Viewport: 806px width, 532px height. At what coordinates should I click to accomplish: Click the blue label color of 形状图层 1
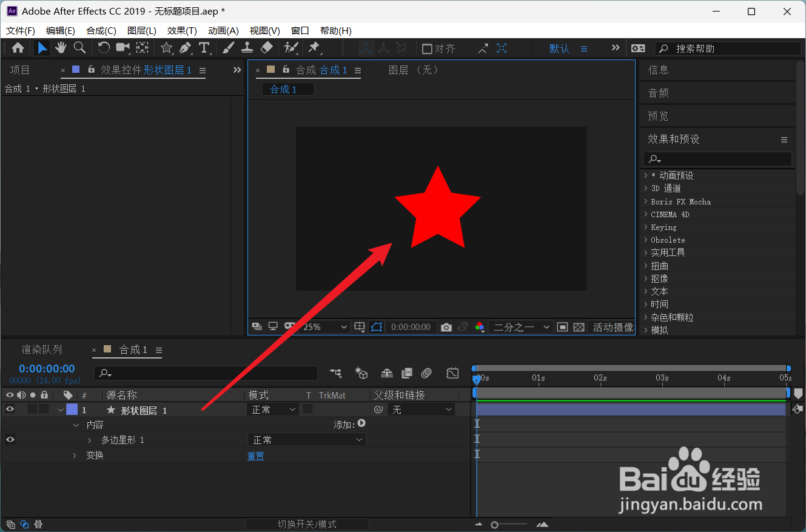point(72,409)
